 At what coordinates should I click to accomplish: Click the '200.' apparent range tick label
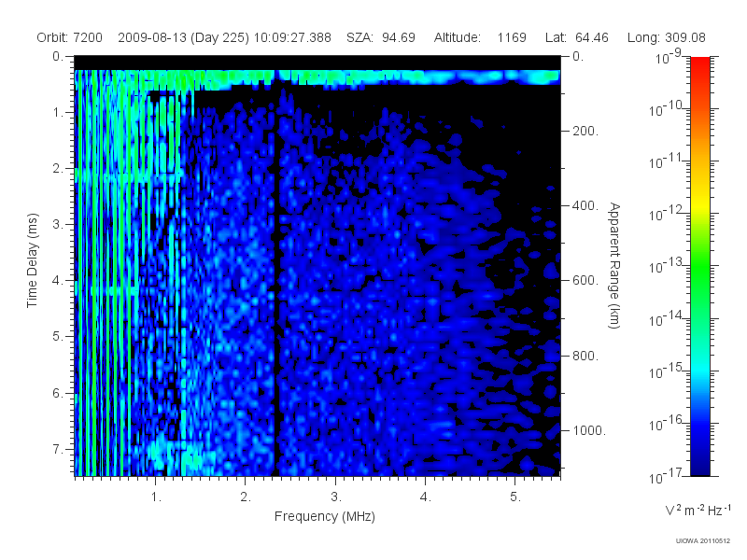pyautogui.click(x=585, y=131)
